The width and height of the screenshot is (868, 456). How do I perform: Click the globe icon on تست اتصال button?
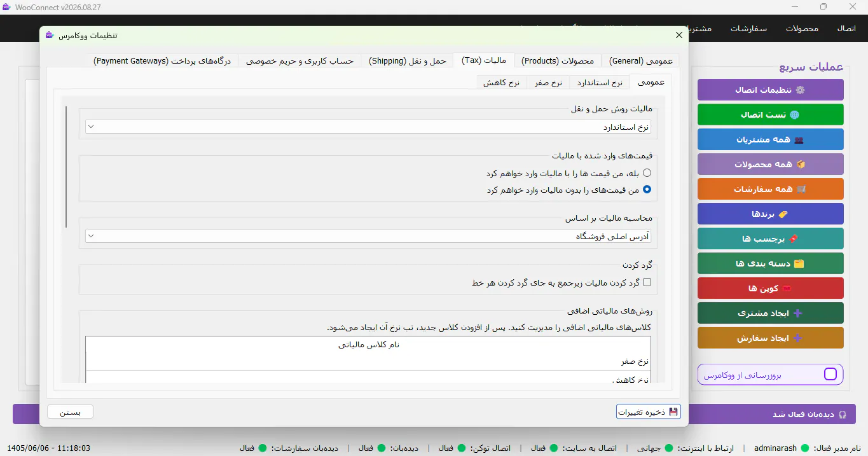tap(794, 114)
